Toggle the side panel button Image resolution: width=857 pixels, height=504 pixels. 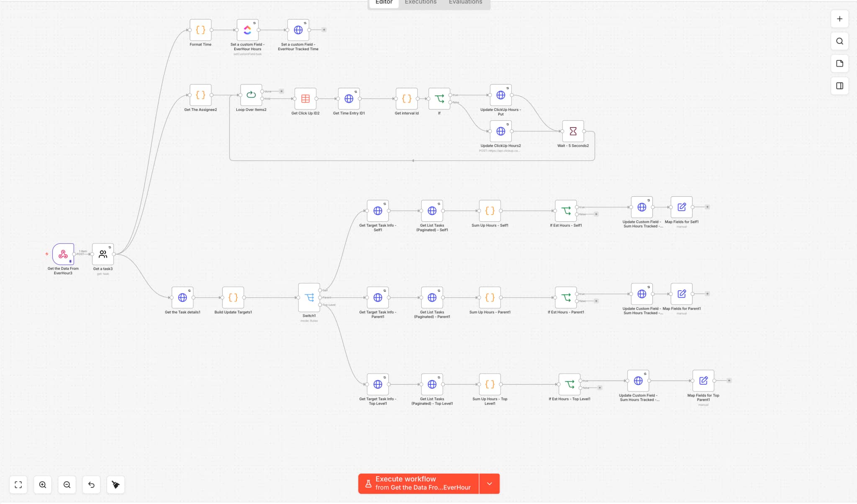click(x=839, y=86)
